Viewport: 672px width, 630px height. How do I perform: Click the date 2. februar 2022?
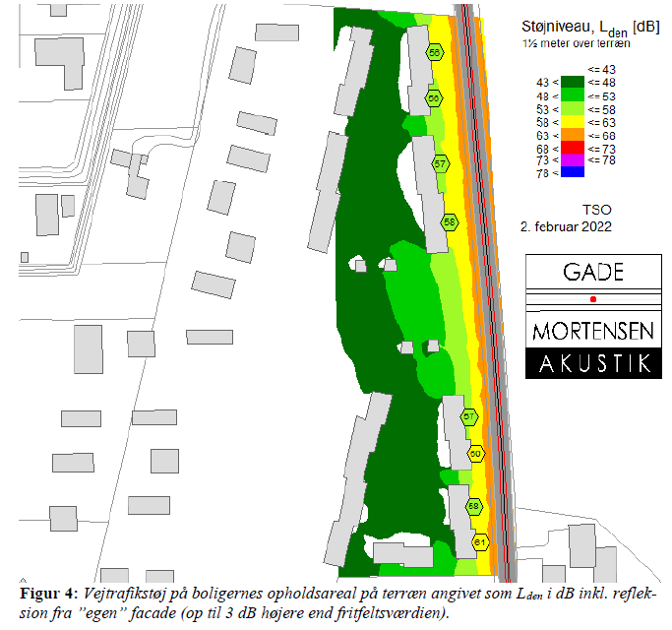566,225
